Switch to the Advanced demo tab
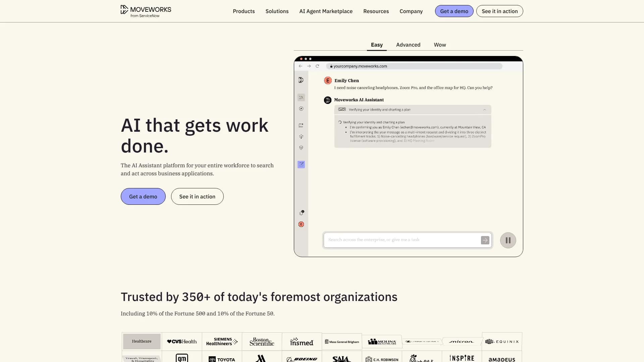Viewport: 644px width, 362px height. pyautogui.click(x=408, y=45)
